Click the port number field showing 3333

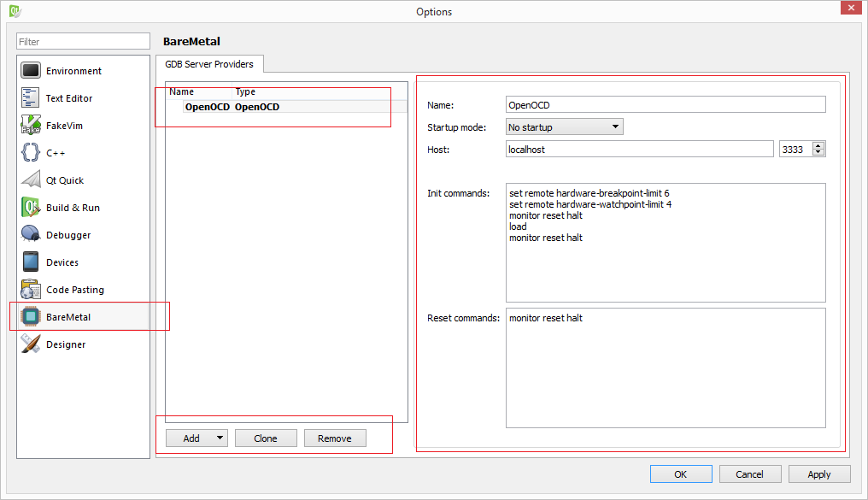pos(795,150)
